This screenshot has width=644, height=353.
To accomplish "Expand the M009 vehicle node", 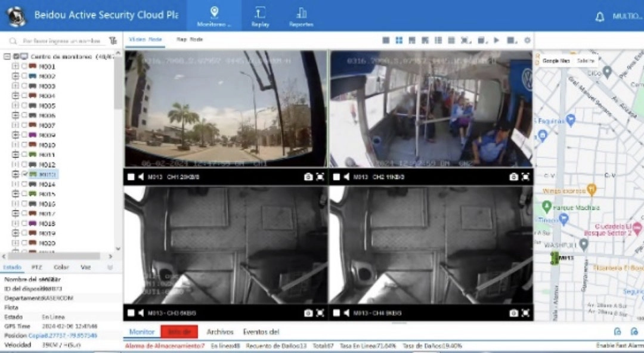I will pos(16,135).
